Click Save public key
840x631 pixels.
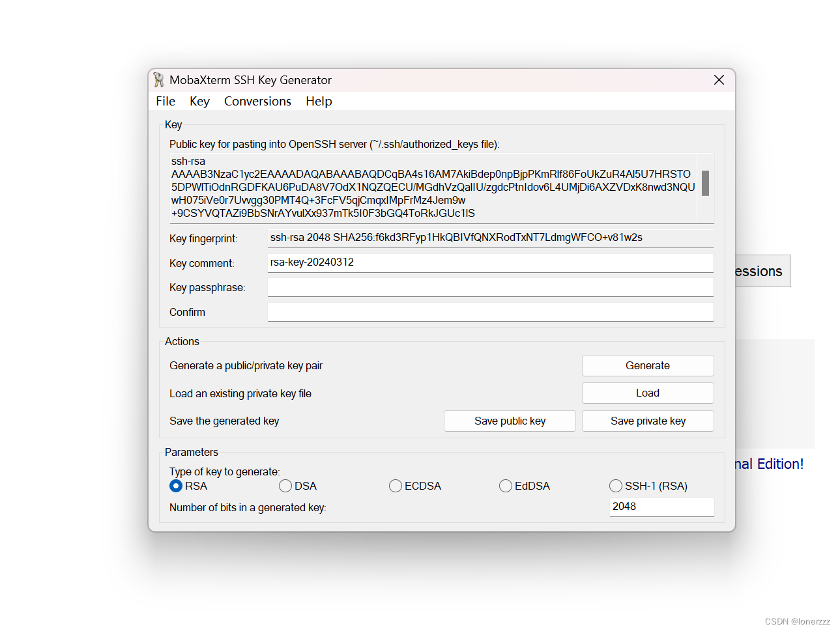510,421
